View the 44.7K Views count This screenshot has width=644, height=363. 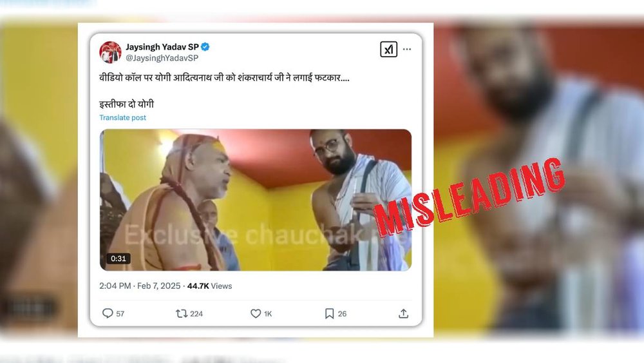click(x=209, y=286)
